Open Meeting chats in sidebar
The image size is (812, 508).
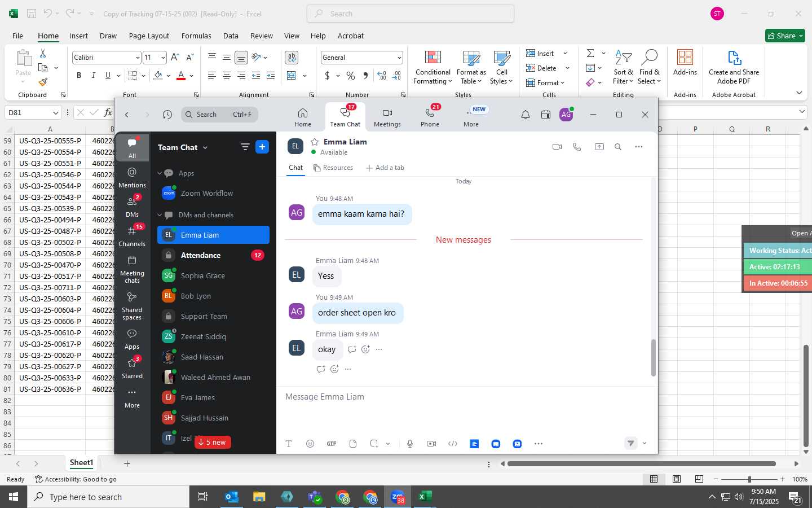click(132, 269)
